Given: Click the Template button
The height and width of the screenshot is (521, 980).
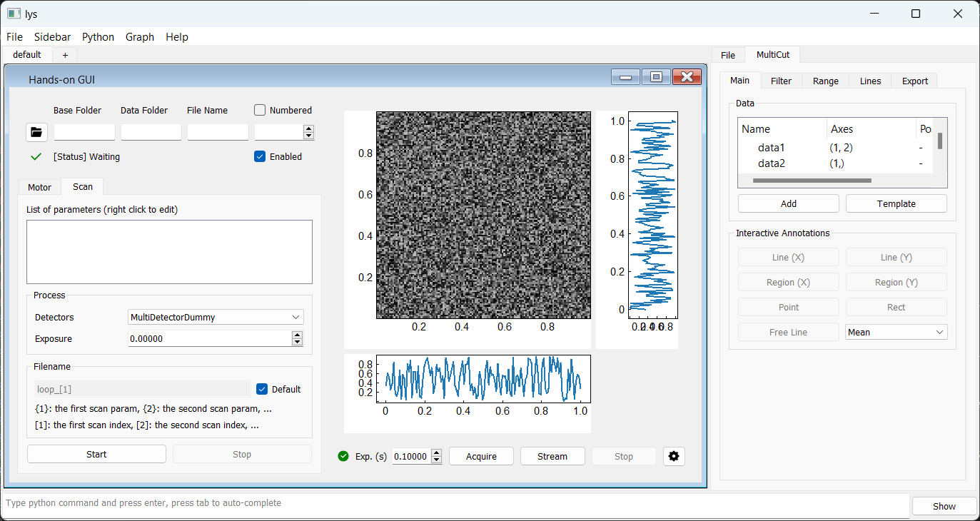Looking at the screenshot, I should coord(896,203).
